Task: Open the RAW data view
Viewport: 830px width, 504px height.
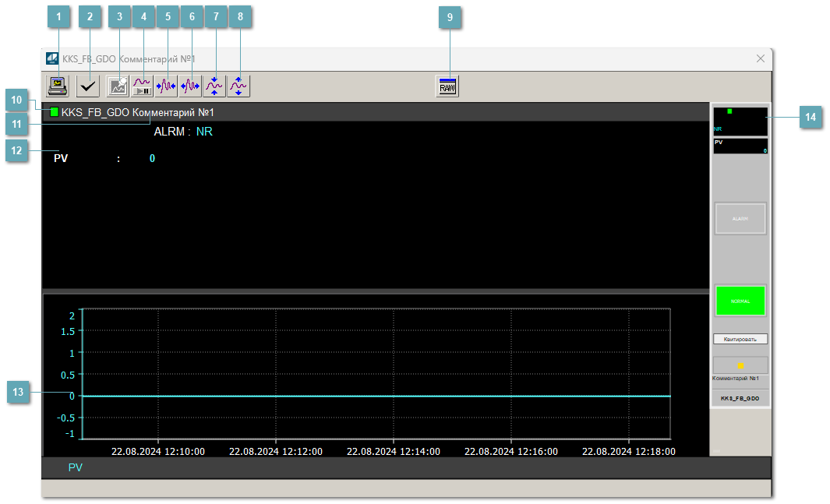Action: pyautogui.click(x=447, y=86)
